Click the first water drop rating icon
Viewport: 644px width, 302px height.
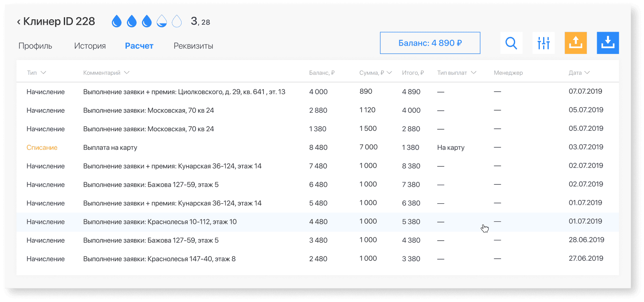117,21
